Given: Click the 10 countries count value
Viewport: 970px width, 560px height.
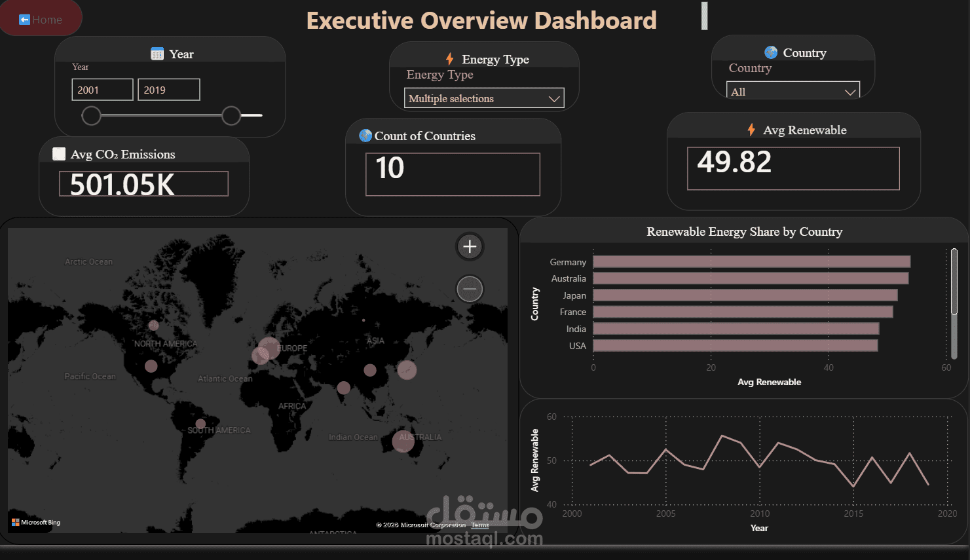Looking at the screenshot, I should (390, 168).
